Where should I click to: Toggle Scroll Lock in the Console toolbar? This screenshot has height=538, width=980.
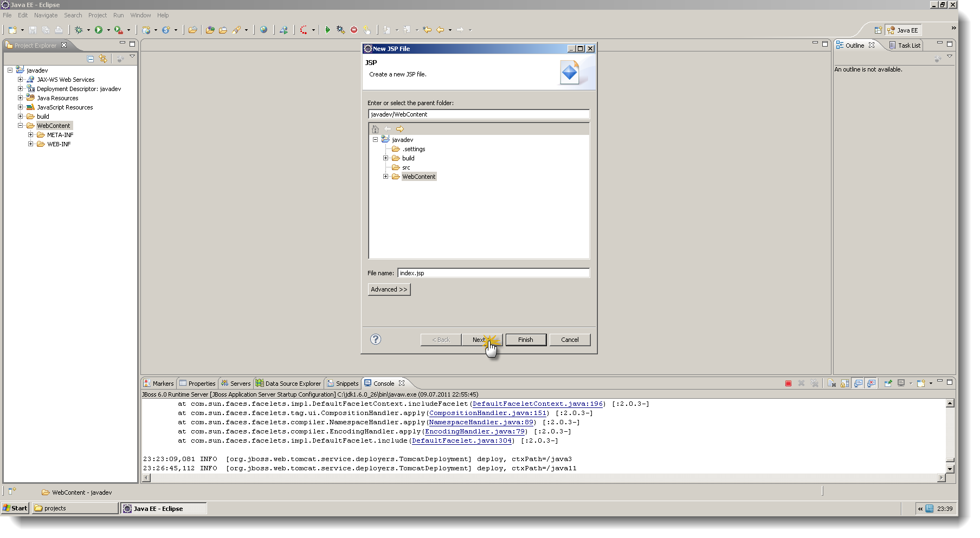click(844, 383)
